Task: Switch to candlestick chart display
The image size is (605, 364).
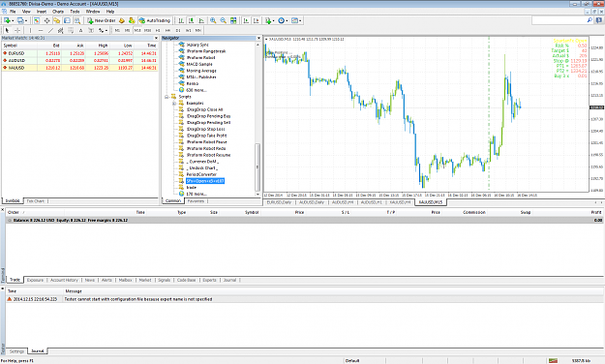Action: pyautogui.click(x=191, y=20)
